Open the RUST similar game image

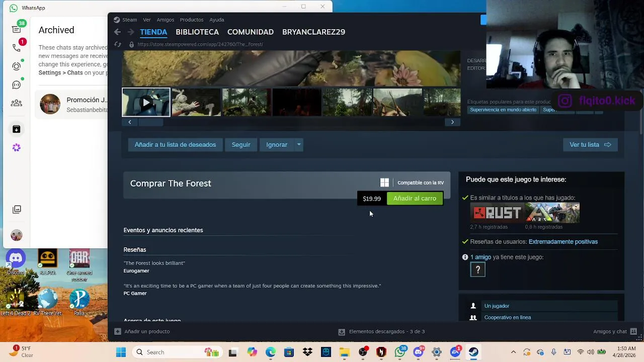tap(497, 213)
